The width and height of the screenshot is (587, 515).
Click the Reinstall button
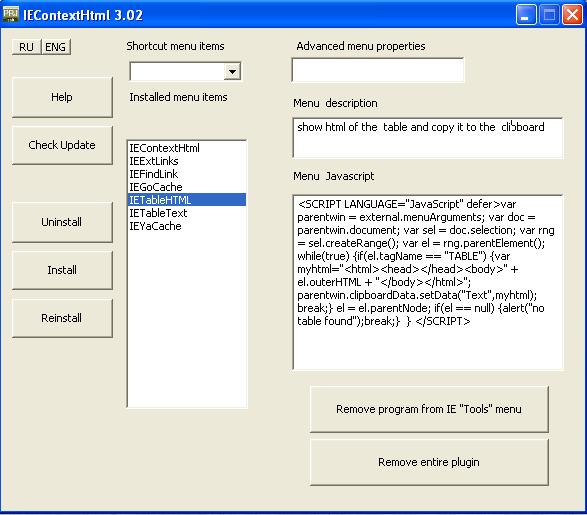(x=62, y=318)
